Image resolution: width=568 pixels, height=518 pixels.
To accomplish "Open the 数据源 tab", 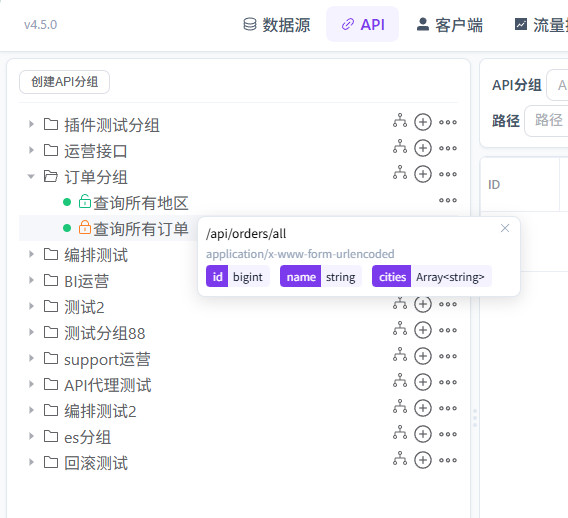I will click(x=277, y=25).
